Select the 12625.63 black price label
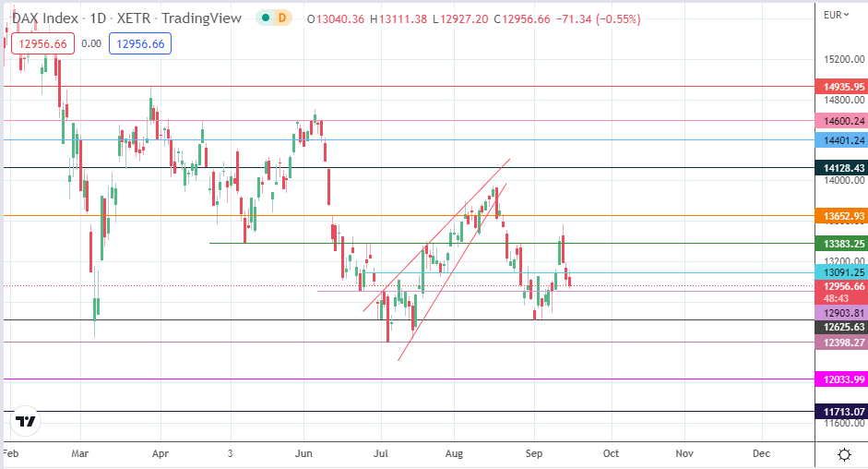 tap(841, 327)
